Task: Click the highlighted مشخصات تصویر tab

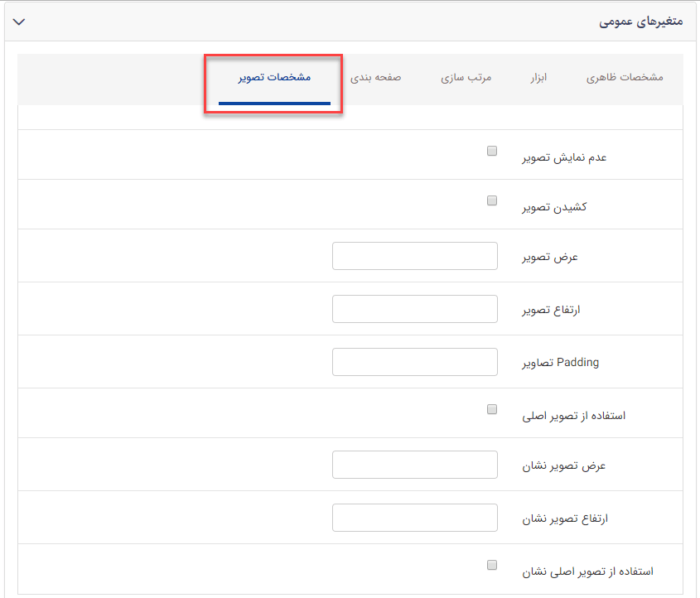Action: [x=273, y=78]
